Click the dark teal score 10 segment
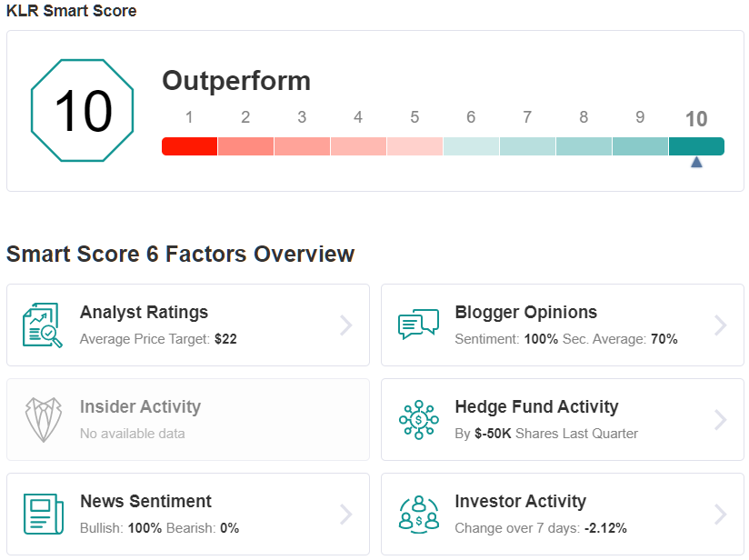 click(x=696, y=146)
